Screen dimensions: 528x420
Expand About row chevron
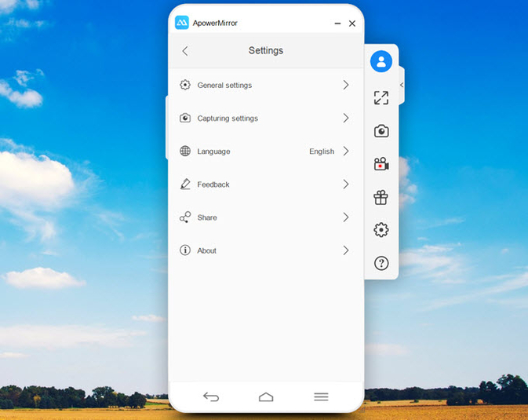click(346, 250)
